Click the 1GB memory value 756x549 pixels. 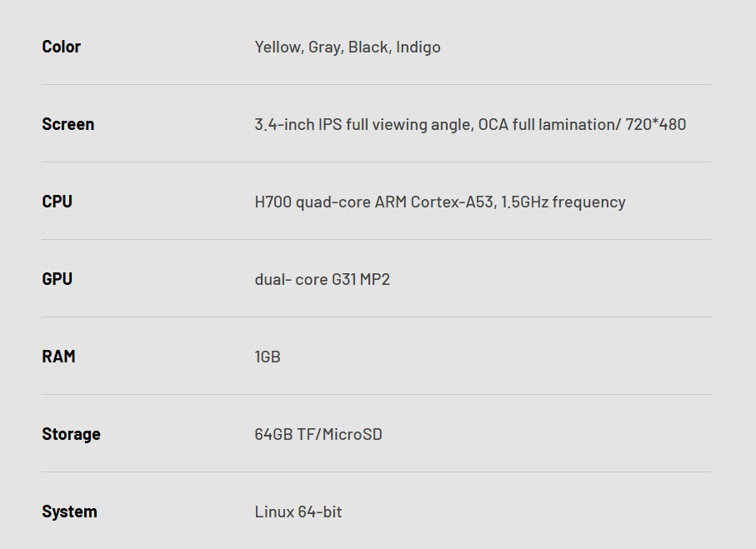click(x=268, y=357)
